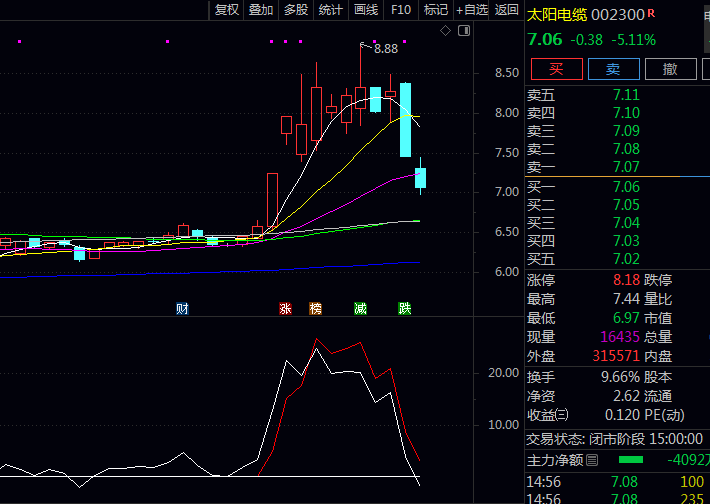The width and height of the screenshot is (710, 504).
Task: Click the red 涨 event marker
Action: pyautogui.click(x=286, y=308)
